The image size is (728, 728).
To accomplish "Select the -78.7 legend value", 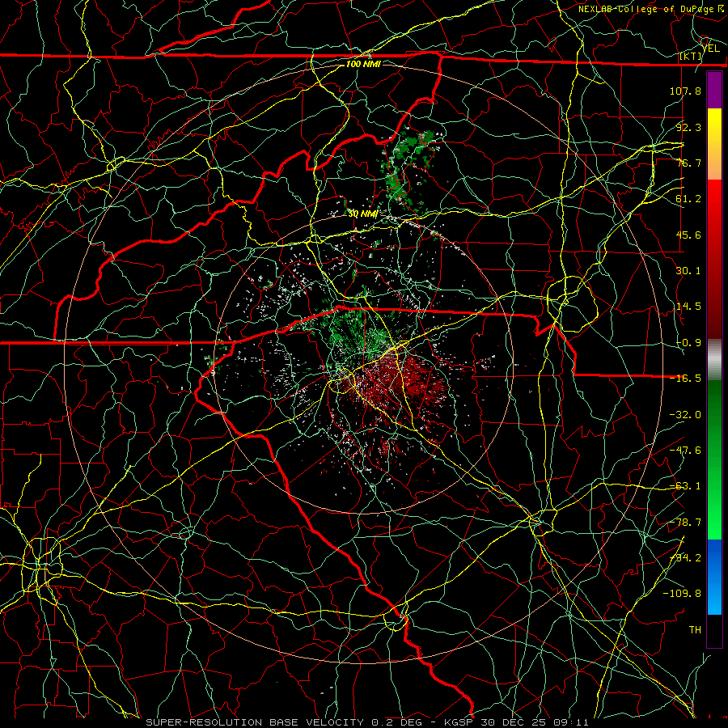I will click(x=685, y=523).
